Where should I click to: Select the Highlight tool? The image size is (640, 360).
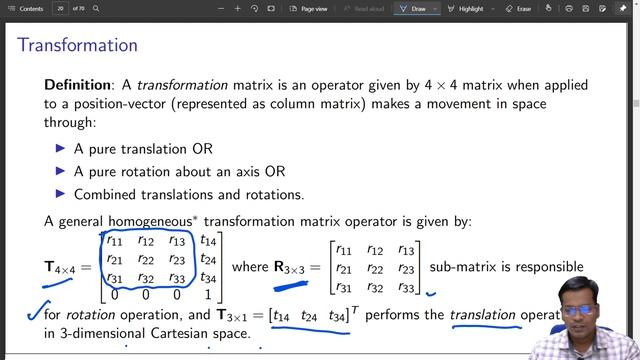click(x=466, y=9)
